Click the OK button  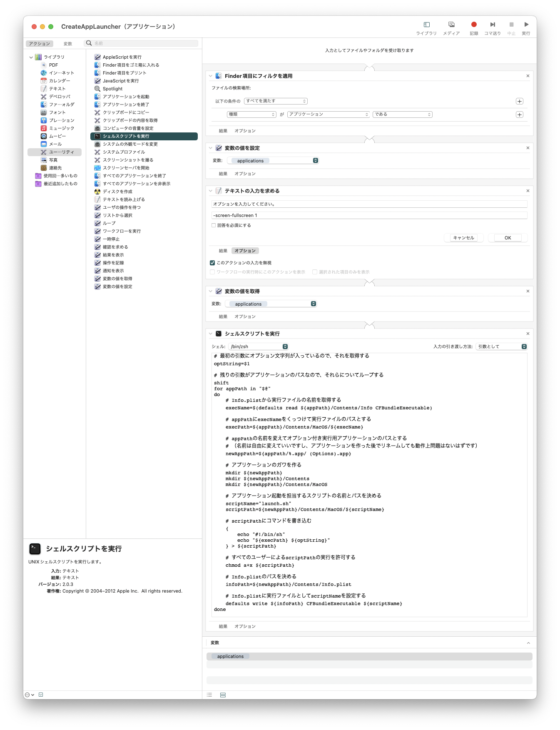pos(508,238)
